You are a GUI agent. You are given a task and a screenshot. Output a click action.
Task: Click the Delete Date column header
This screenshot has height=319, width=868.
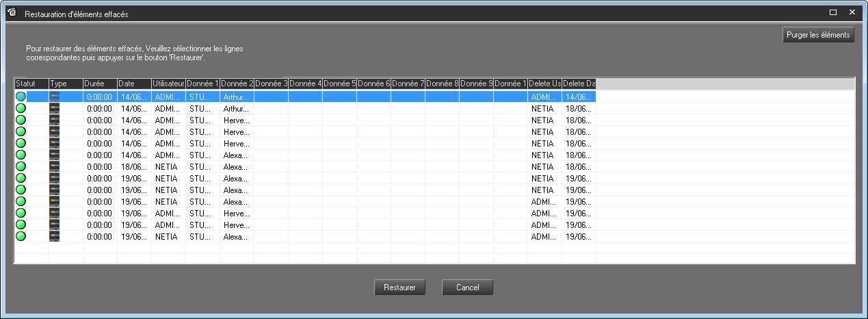point(579,84)
